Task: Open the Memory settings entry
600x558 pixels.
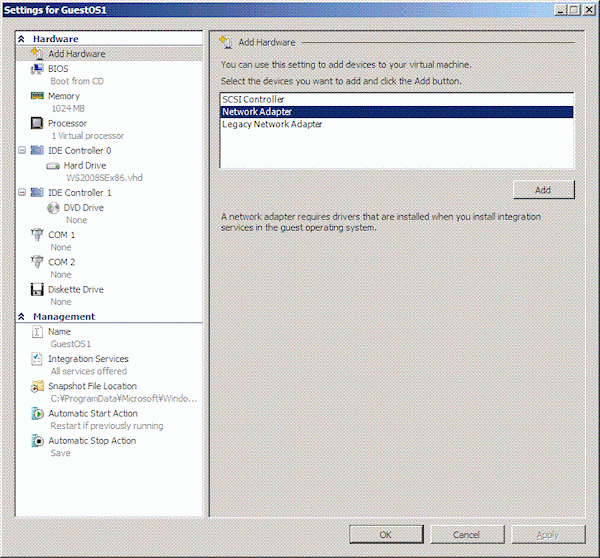Action: (64, 96)
